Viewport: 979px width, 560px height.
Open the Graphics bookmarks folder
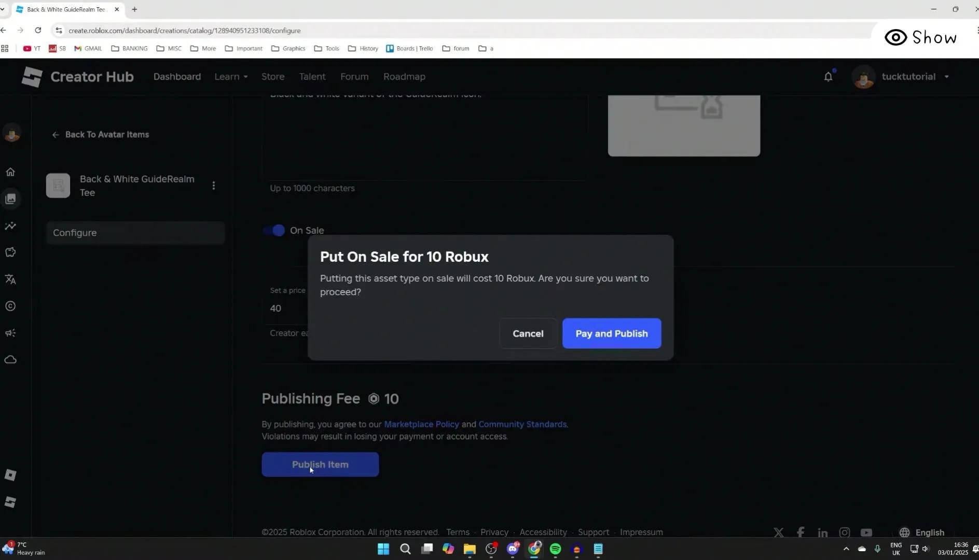coord(288,49)
